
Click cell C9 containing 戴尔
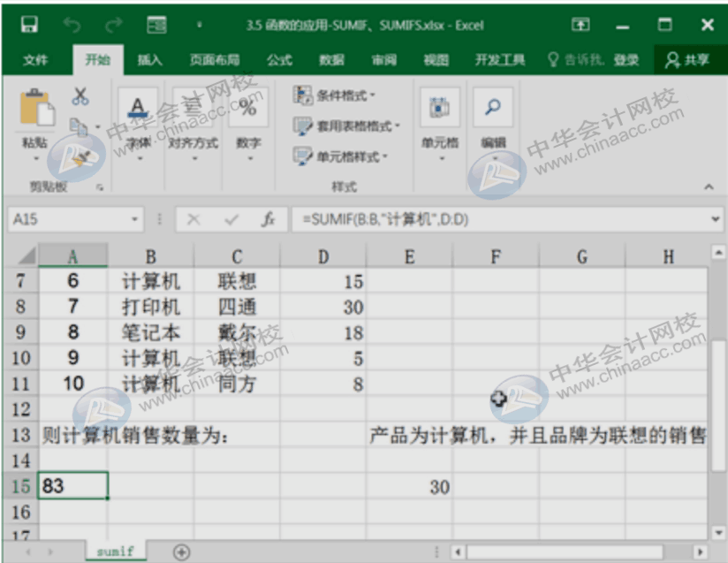[237, 332]
